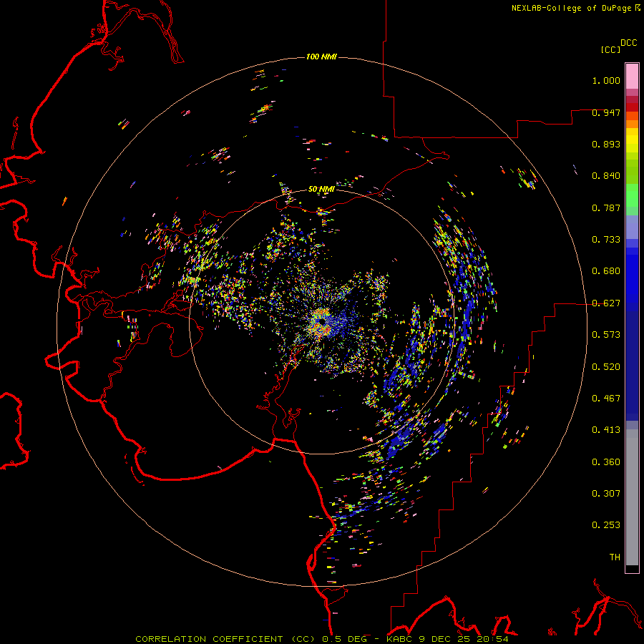Click the 100 NMI range ring label
This screenshot has width=644, height=644.
(x=321, y=57)
